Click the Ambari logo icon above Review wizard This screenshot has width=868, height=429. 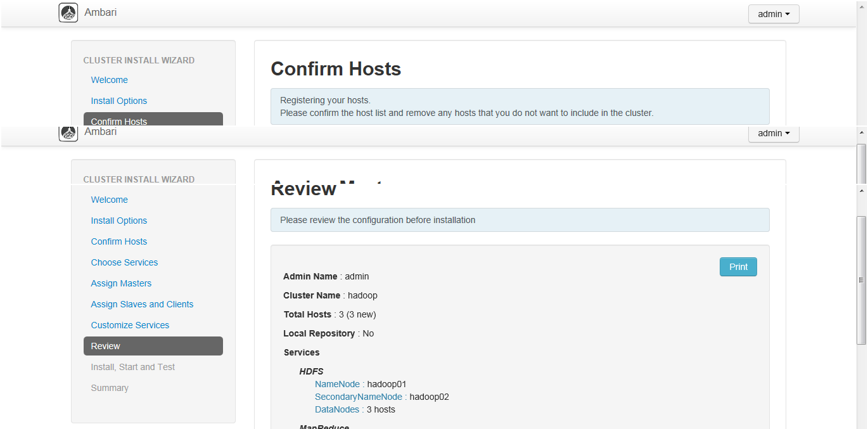pos(68,133)
